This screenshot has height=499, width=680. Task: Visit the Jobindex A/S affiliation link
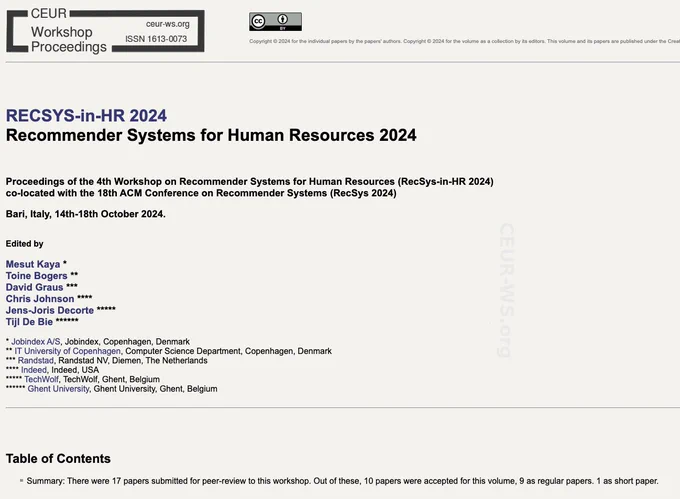(36, 342)
